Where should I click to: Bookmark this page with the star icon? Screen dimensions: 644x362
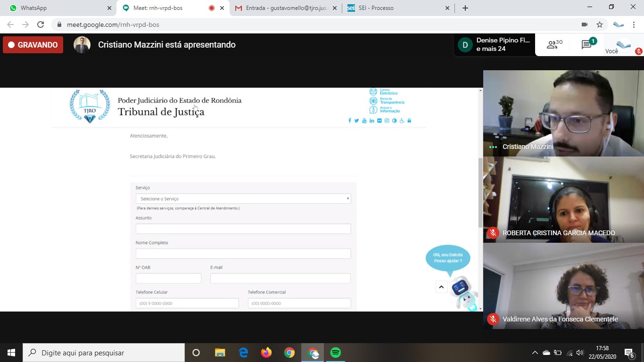[x=600, y=25]
